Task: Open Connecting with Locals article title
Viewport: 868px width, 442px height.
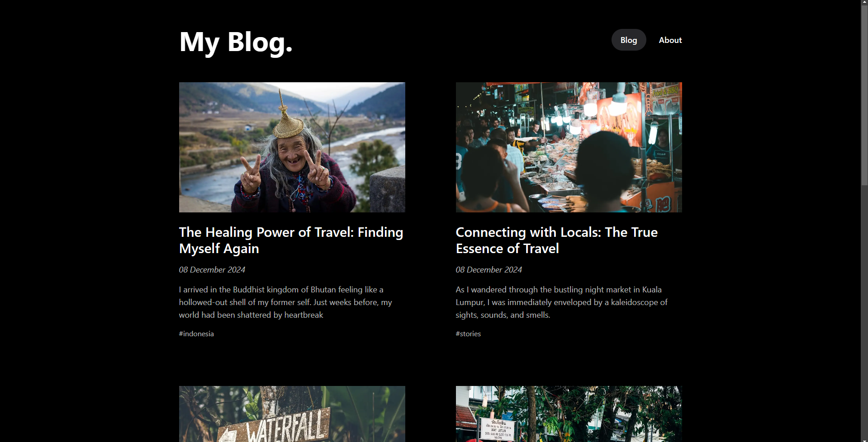Action: tap(556, 240)
